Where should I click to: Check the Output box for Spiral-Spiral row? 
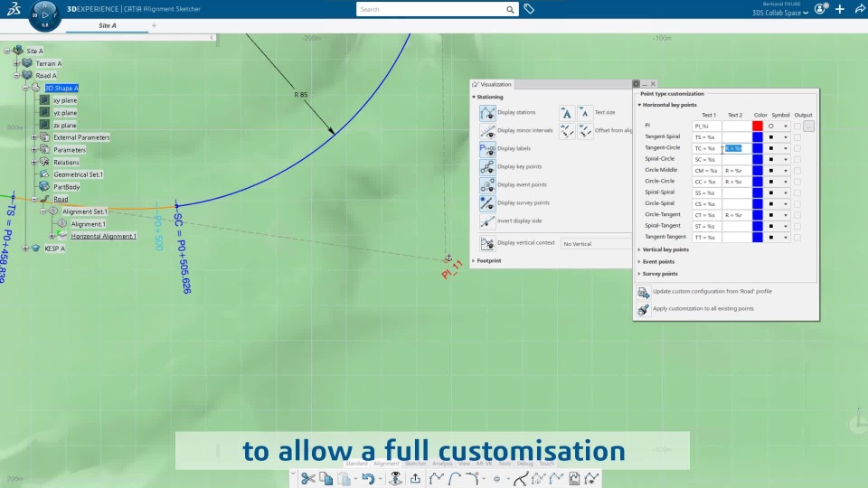[x=797, y=193]
